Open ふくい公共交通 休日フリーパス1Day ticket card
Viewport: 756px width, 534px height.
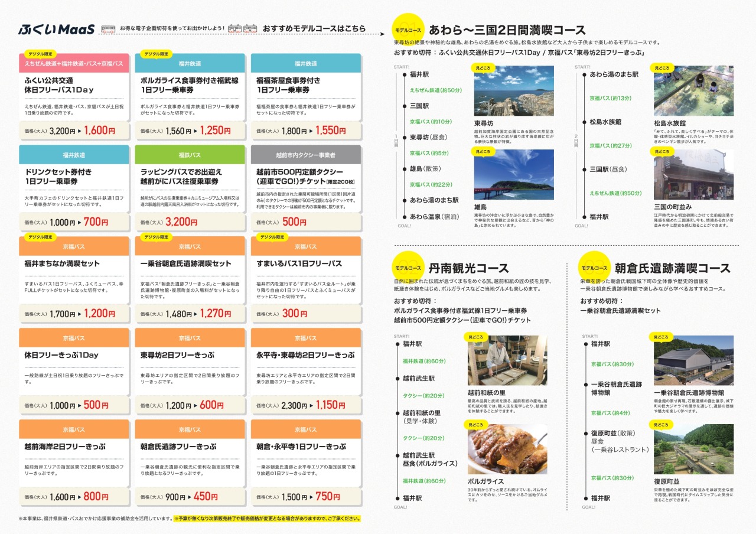(74, 96)
